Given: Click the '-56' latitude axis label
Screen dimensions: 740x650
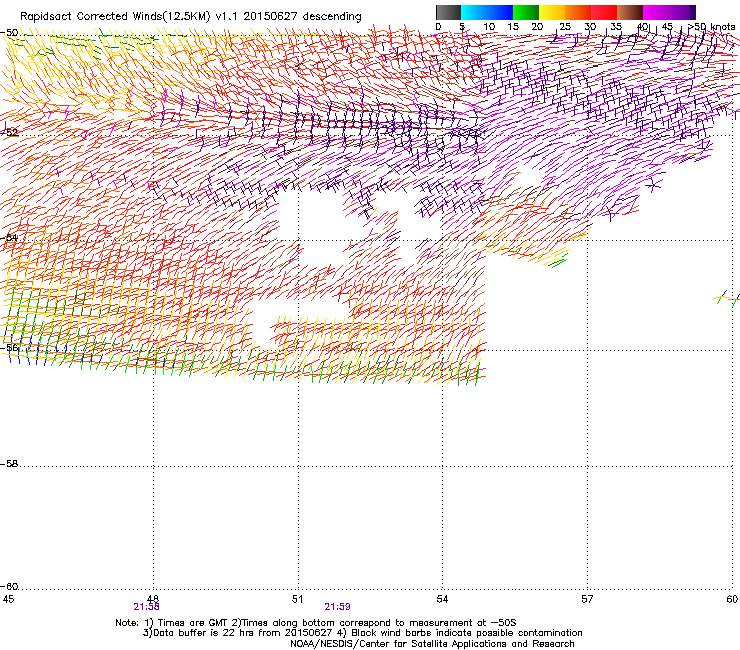Looking at the screenshot, I should pos(9,347).
